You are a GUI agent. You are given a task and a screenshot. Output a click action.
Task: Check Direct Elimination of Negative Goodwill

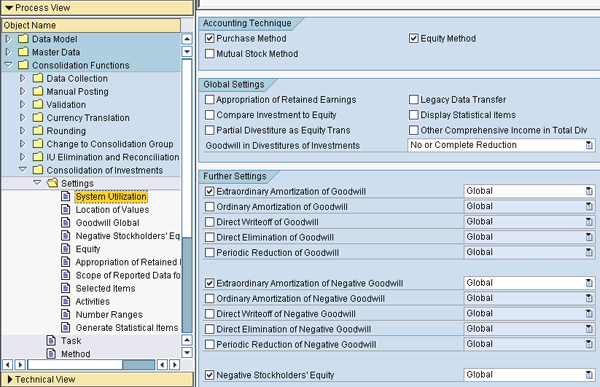pos(209,329)
